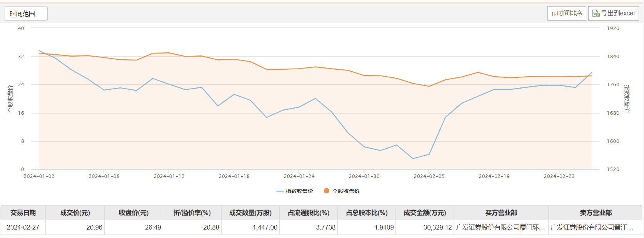Click the total share ratio cell 1.9109
The height and width of the screenshot is (238, 644).
pos(367,227)
